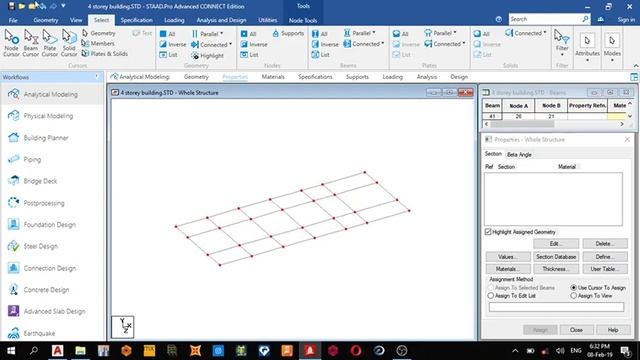Click the ribbon Search field
The width and height of the screenshot is (640, 360).
coord(544,19)
